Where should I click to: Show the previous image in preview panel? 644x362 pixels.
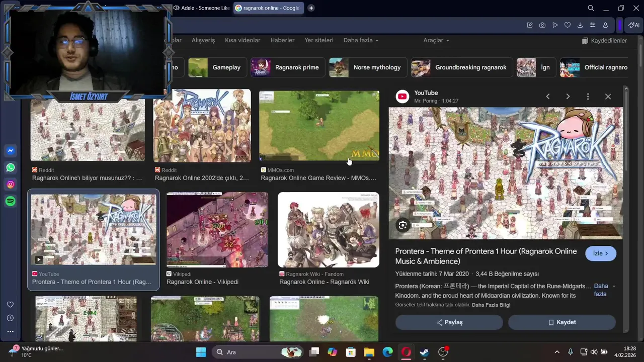click(x=548, y=97)
